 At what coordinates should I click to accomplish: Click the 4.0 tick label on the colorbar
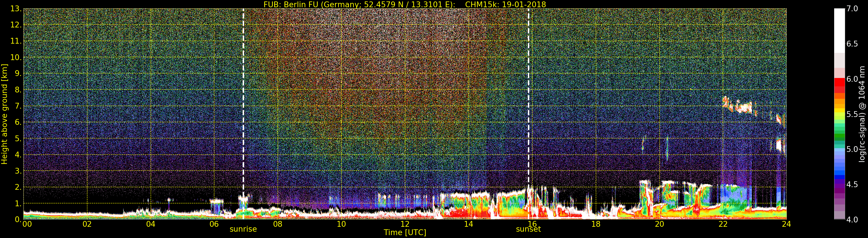[x=852, y=220]
